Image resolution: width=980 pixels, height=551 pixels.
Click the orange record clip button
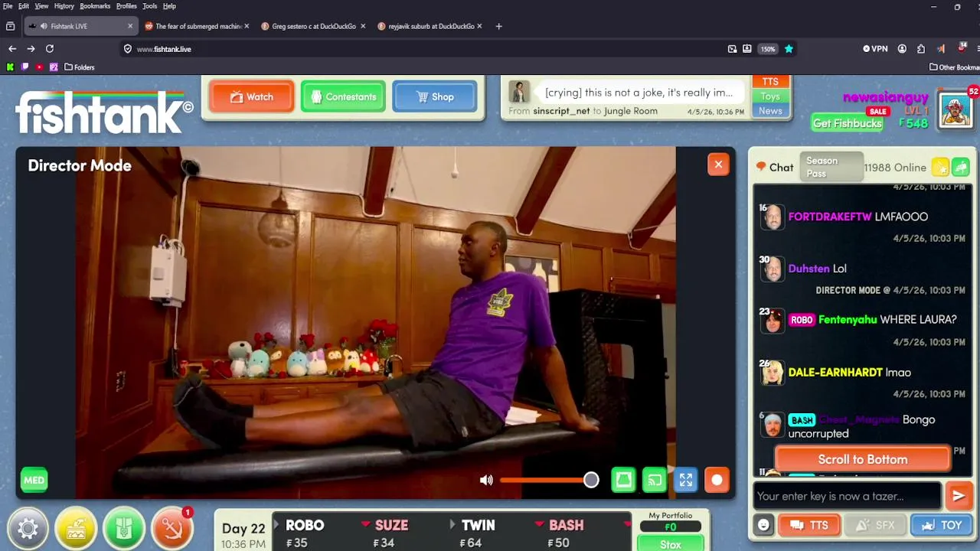[x=717, y=480]
